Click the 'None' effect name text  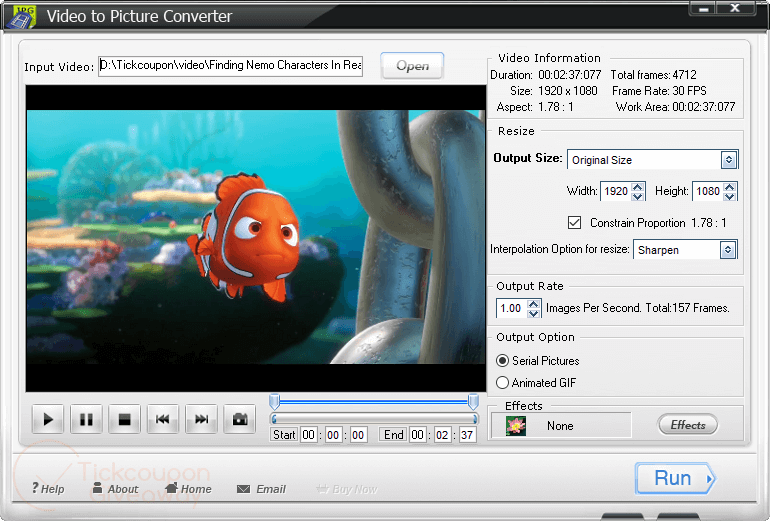click(x=560, y=426)
